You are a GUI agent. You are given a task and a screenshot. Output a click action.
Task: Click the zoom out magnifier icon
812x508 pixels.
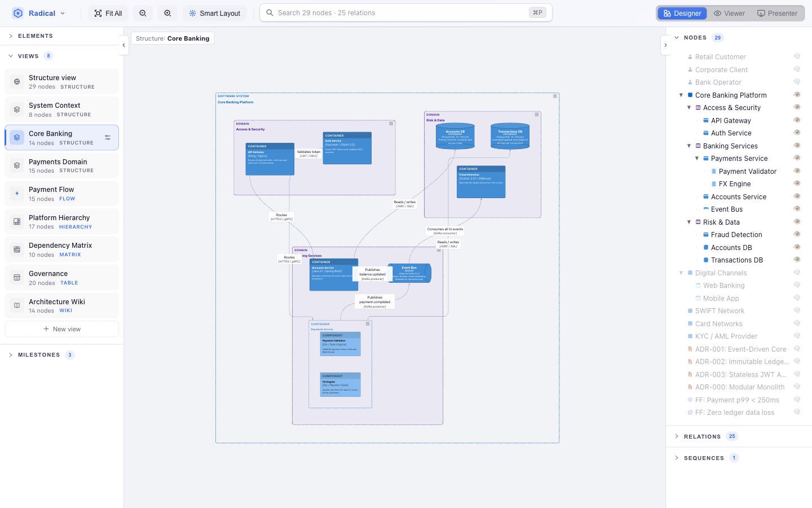click(143, 13)
